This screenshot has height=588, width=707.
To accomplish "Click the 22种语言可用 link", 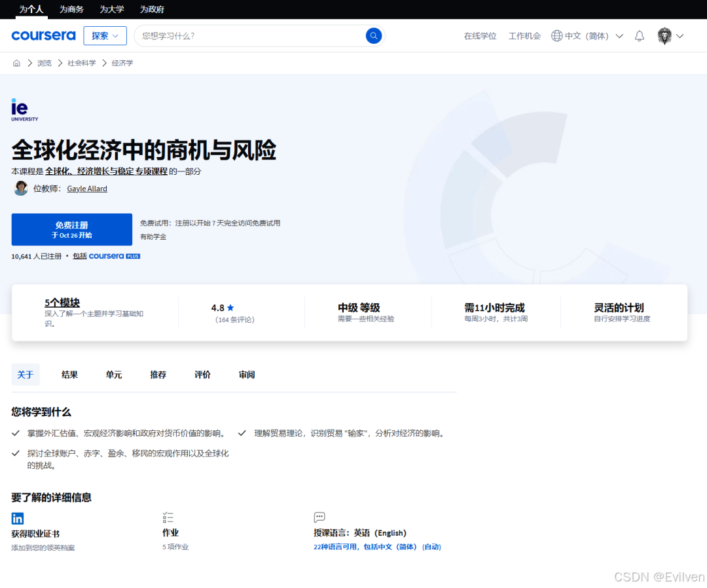I will point(378,547).
